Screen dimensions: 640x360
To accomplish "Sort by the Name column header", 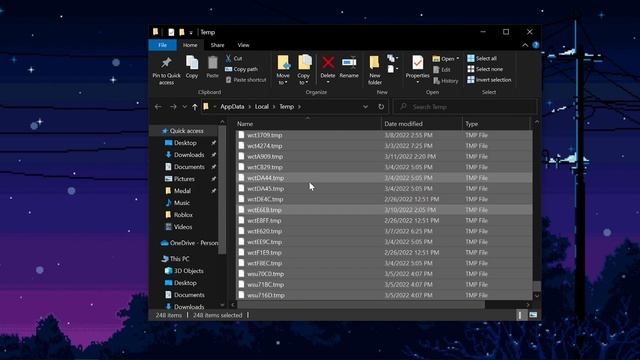I will (x=308, y=124).
